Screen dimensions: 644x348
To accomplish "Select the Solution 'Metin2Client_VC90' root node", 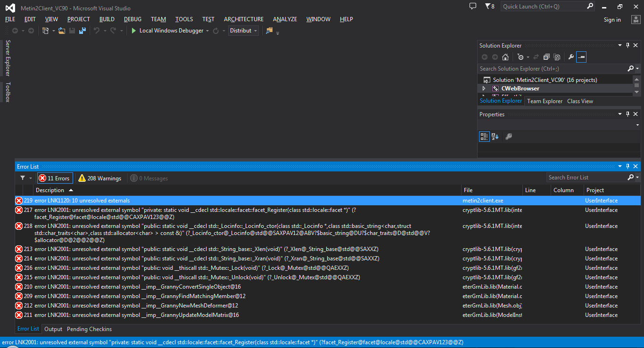I will click(545, 80).
